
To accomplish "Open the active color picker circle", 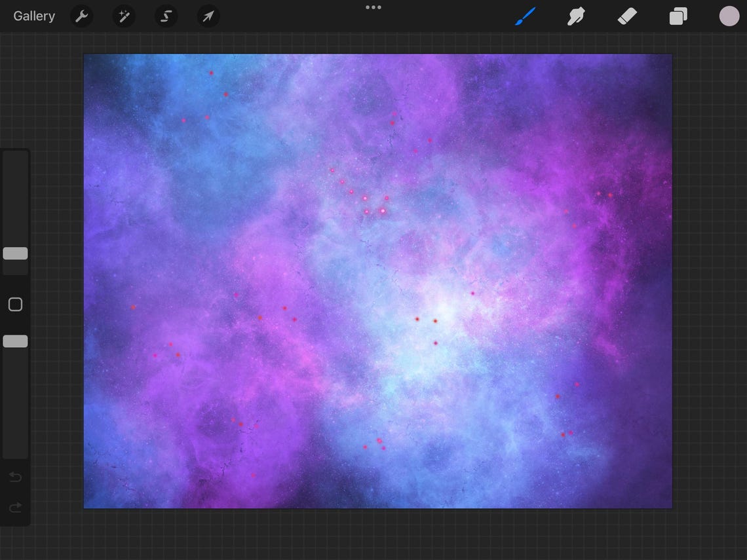I will tap(729, 16).
